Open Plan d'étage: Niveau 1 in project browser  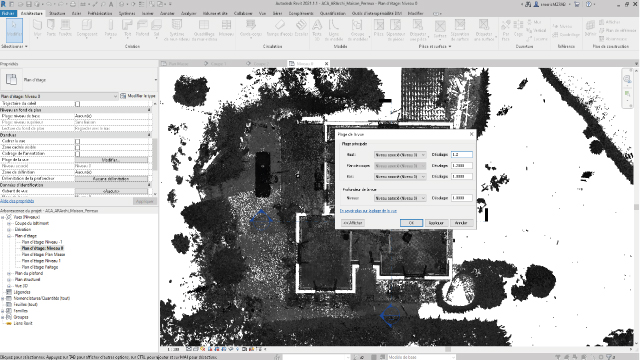[x=41, y=260]
